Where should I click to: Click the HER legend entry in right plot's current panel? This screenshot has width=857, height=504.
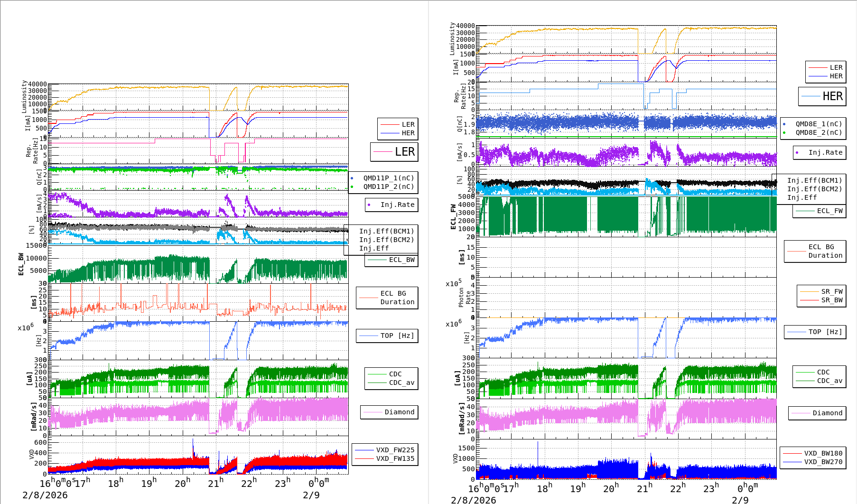pos(826,76)
